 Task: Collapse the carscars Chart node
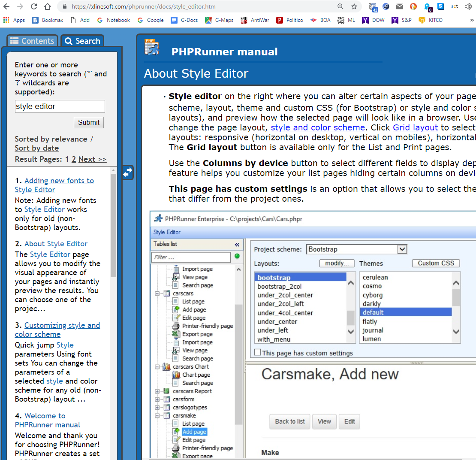pyautogui.click(x=157, y=367)
